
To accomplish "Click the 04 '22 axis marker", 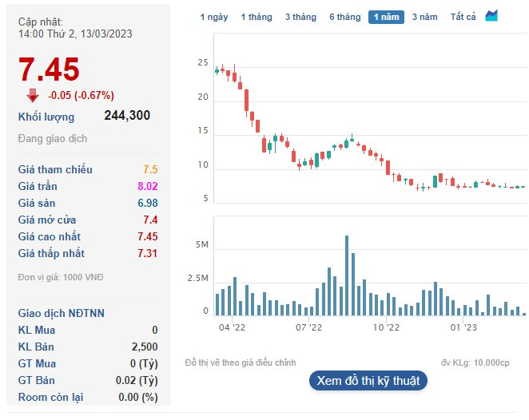I will click(x=232, y=327).
